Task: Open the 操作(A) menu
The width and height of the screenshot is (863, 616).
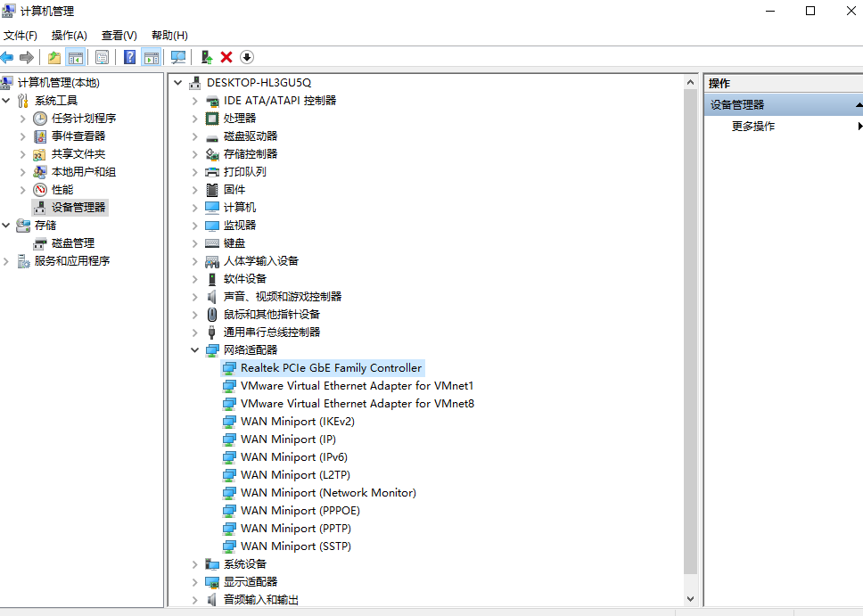Action: coord(69,36)
